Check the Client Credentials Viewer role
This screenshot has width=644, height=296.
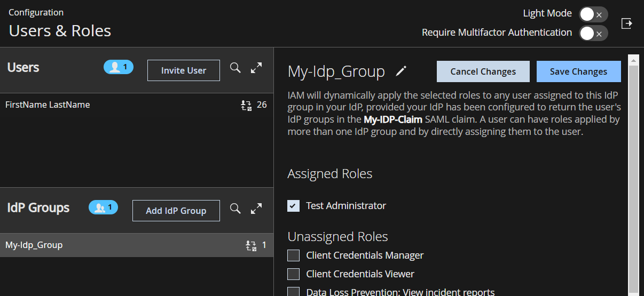click(x=293, y=274)
